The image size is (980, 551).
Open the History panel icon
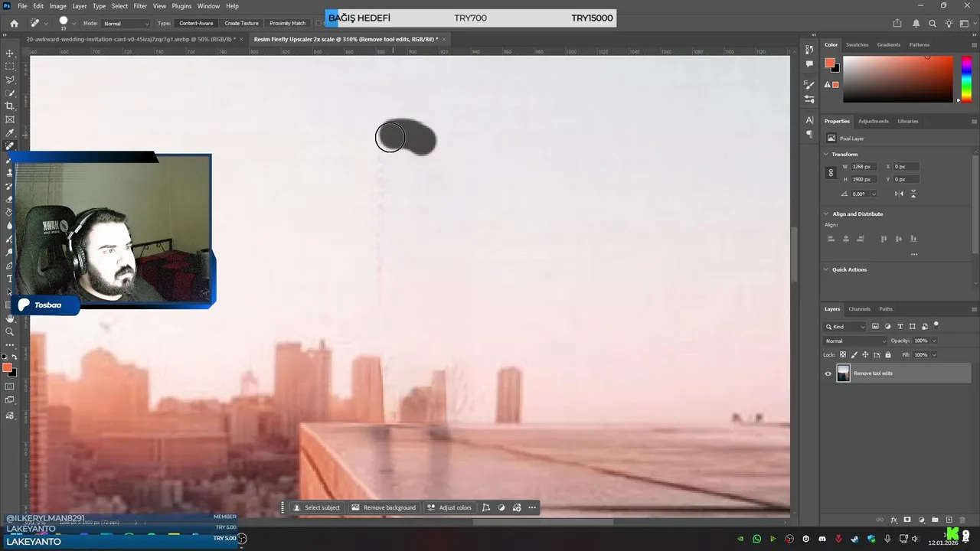(x=809, y=49)
